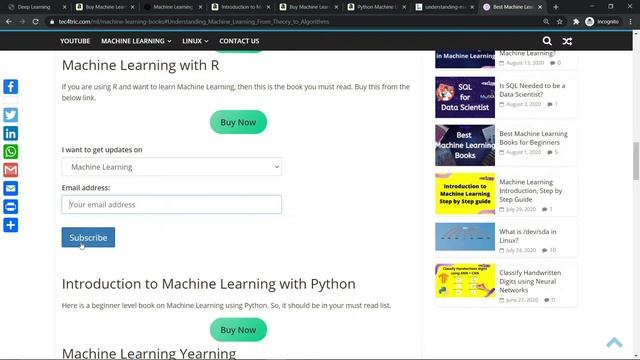The width and height of the screenshot is (640, 360).
Task: Open More share options plus icon
Action: coord(11,225)
